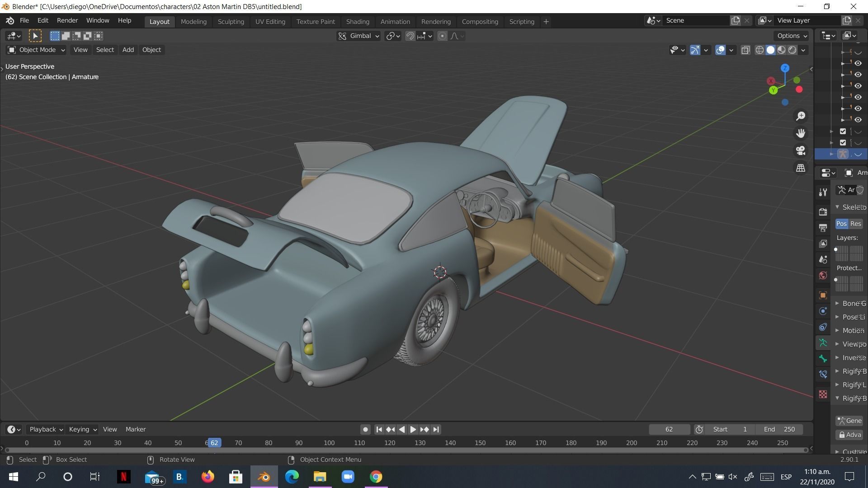Open the Bone properties tab
This screenshot has height=488, width=868.
point(823,359)
